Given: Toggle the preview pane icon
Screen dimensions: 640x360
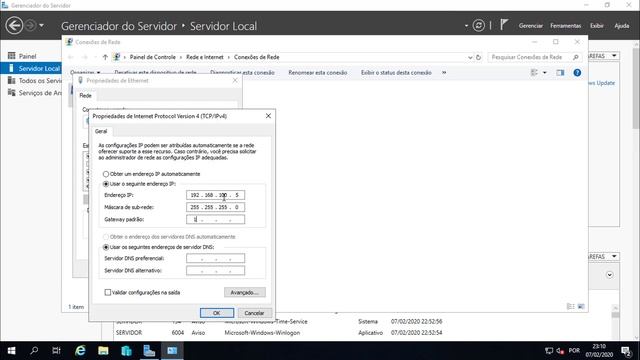Looking at the screenshot, I should [x=560, y=73].
